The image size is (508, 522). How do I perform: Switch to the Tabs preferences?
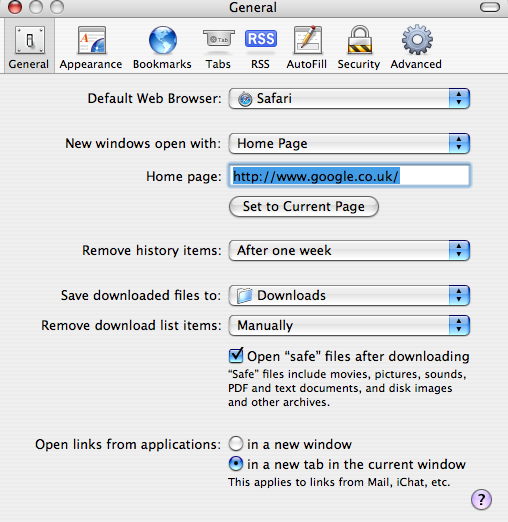coord(218,47)
